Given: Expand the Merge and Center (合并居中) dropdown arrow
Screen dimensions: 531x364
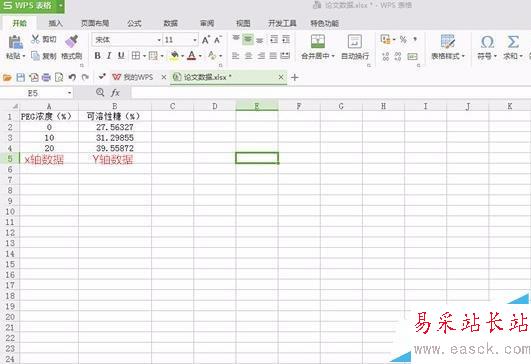Looking at the screenshot, I should click(x=333, y=56).
